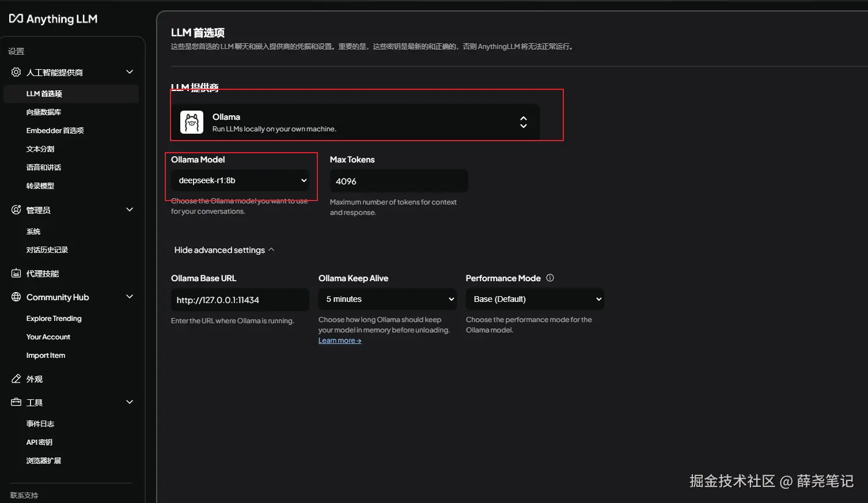
Task: Click the 工具 section label
Action: (35, 403)
